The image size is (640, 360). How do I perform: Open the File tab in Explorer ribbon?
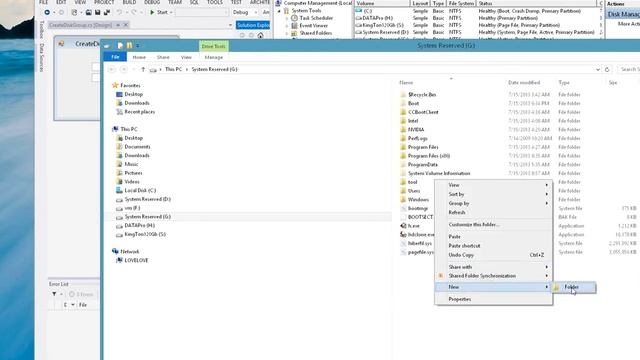[115, 57]
